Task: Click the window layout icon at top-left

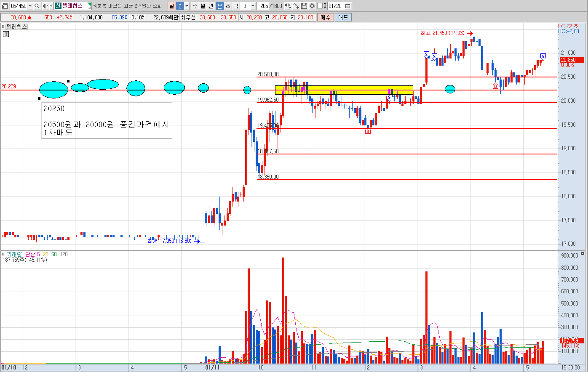Action: click(x=5, y=6)
